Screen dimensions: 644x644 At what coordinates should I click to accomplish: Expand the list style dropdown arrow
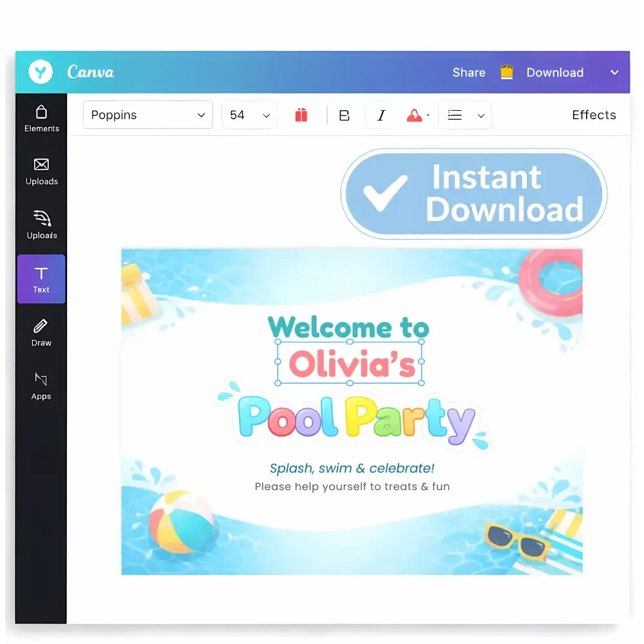(480, 115)
